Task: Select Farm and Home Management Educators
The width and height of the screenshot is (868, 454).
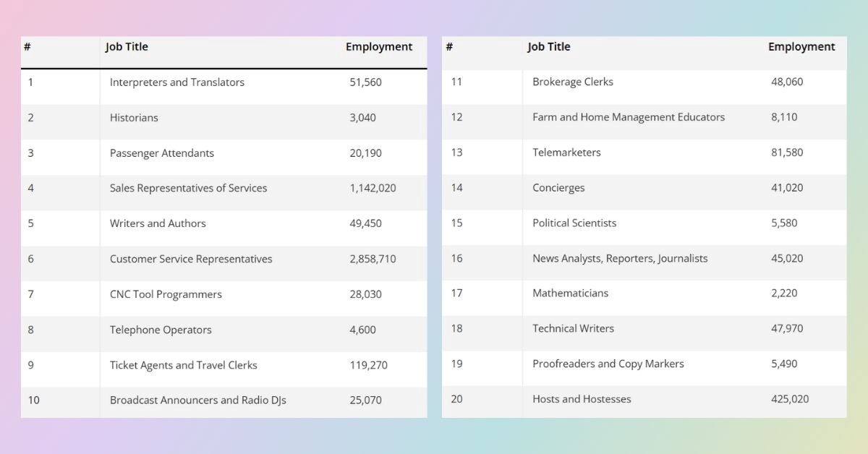Action: (629, 117)
